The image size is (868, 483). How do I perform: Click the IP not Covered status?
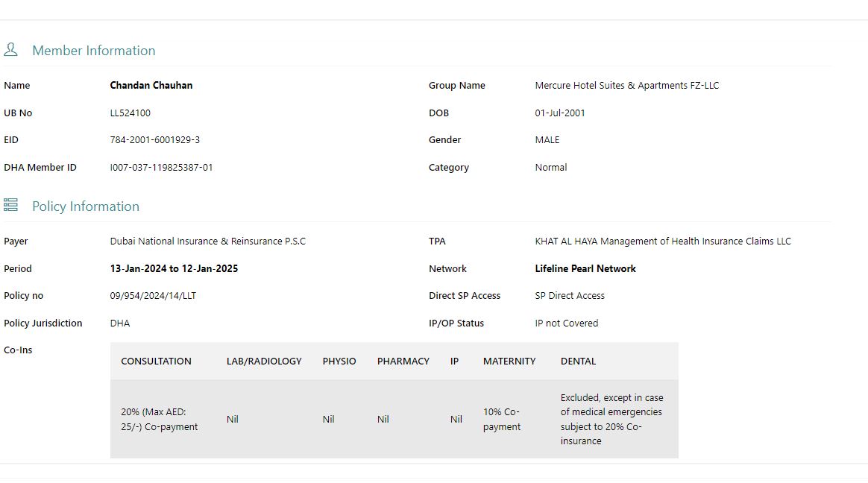[x=567, y=323]
